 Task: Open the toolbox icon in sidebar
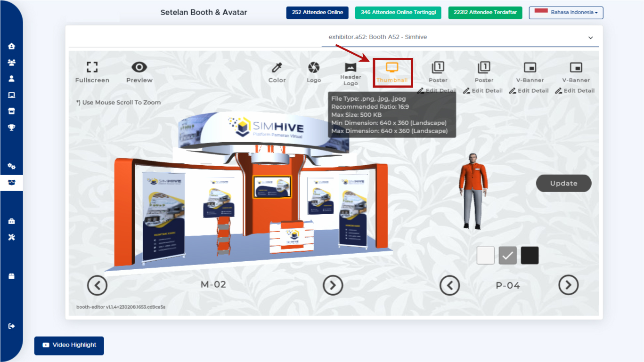(x=11, y=221)
